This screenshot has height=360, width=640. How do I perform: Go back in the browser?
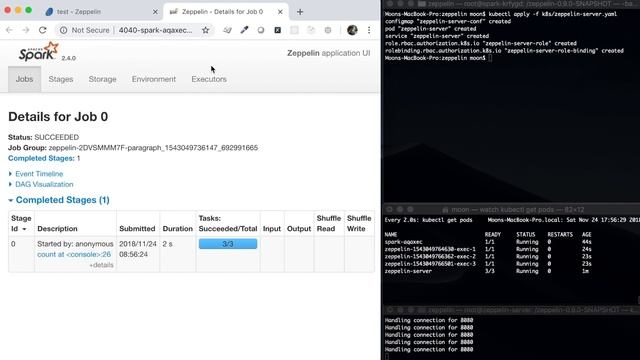(9, 30)
